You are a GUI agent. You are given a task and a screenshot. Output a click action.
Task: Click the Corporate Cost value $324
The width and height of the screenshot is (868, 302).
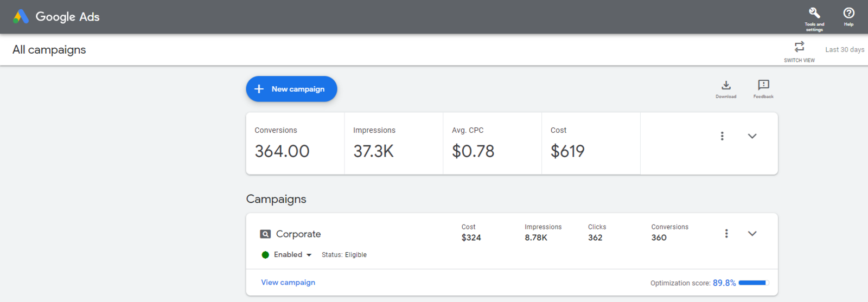471,237
